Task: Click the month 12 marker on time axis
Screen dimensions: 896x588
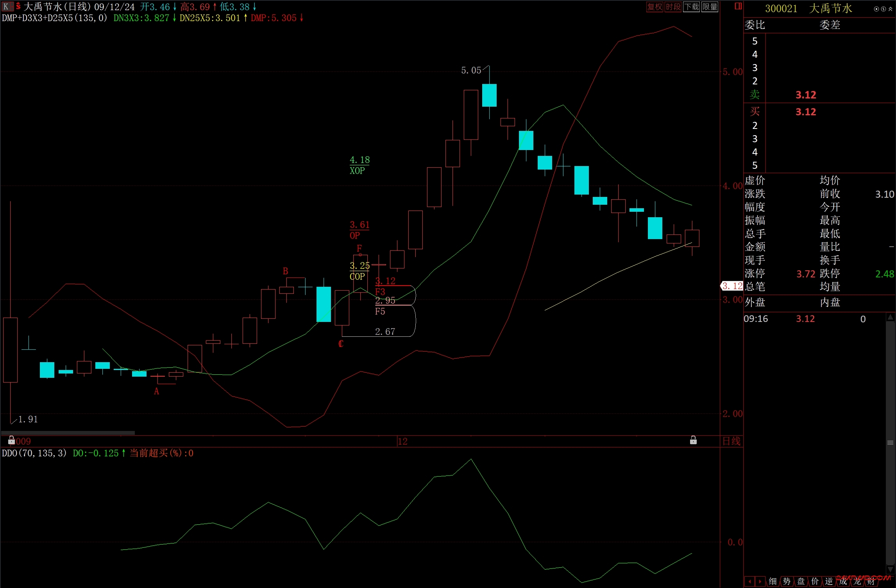Action: coord(402,441)
